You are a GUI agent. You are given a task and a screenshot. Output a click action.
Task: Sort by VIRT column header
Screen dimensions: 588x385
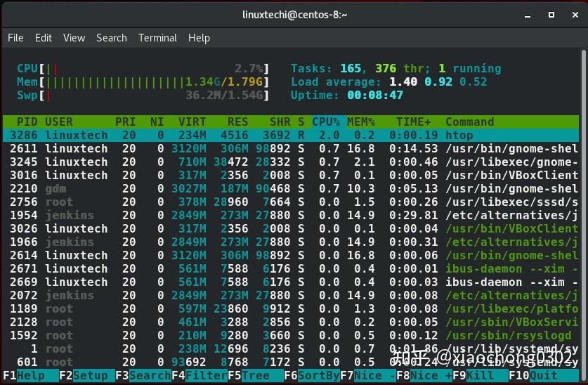click(x=192, y=122)
